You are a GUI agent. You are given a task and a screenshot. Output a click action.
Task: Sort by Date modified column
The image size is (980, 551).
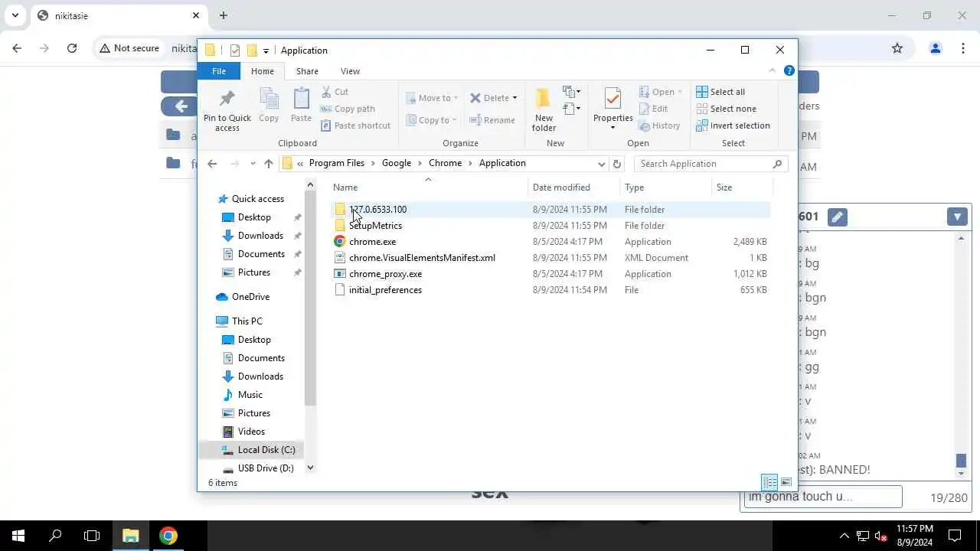pyautogui.click(x=574, y=187)
